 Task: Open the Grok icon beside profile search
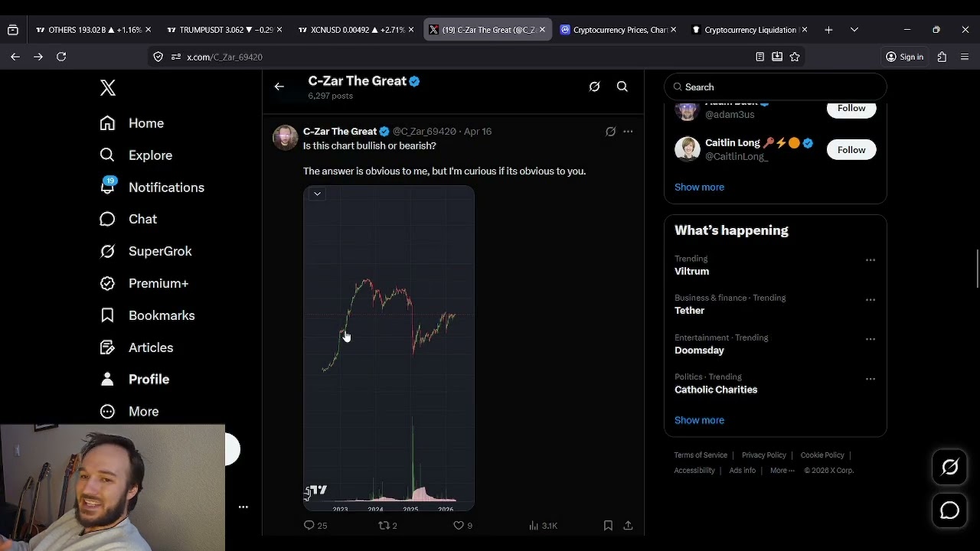[594, 86]
